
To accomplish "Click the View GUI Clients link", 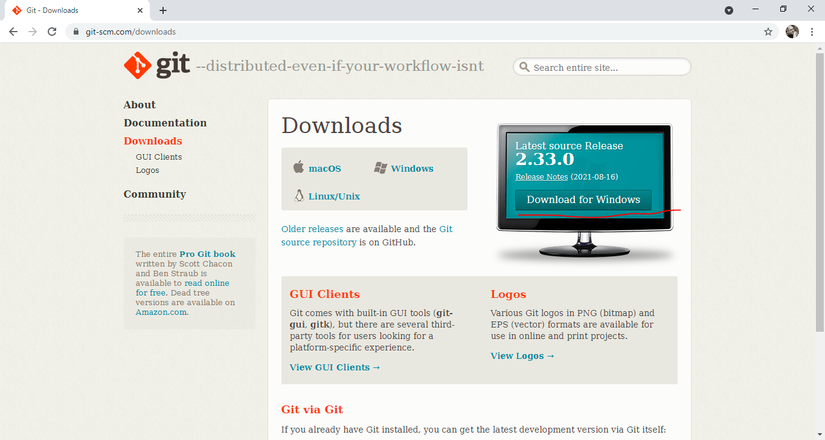I will click(x=335, y=367).
